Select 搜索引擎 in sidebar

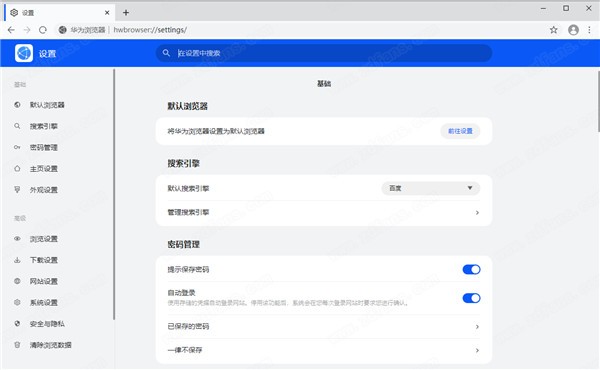pos(44,126)
